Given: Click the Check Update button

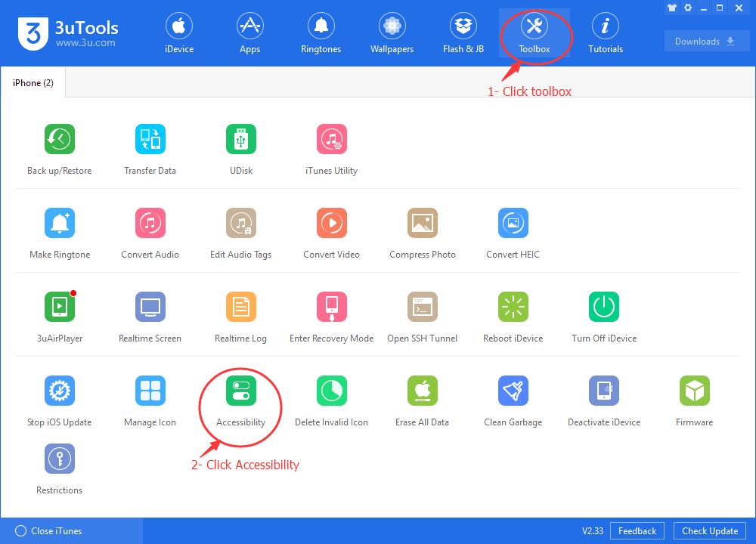Looking at the screenshot, I should [710, 531].
